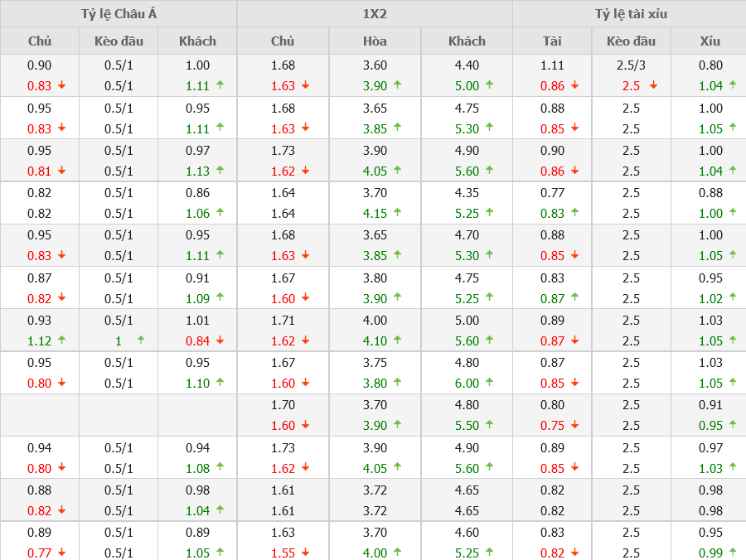Click the green up arrow beside 1.12
Screen dimensions: 746x560
(x=62, y=340)
